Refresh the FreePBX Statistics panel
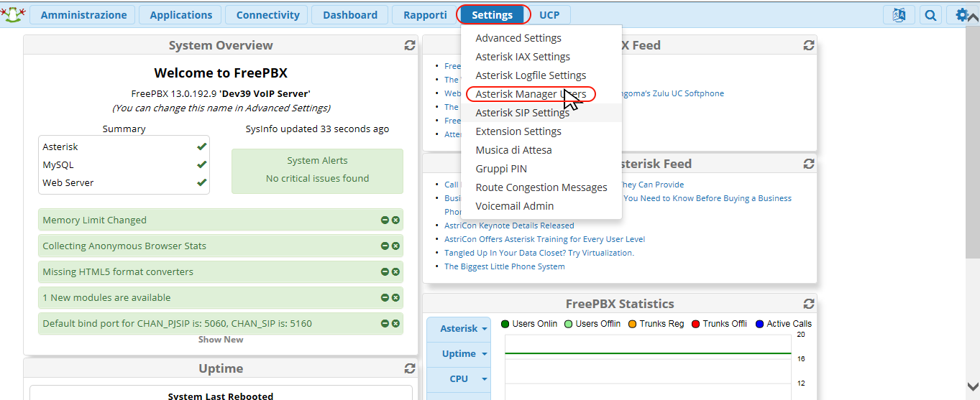The width and height of the screenshot is (980, 400). 809,304
